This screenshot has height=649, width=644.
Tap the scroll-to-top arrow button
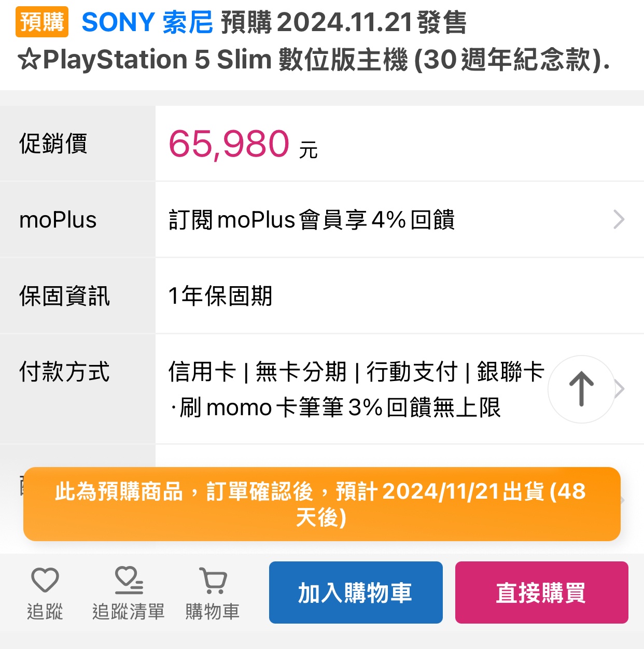click(x=581, y=389)
